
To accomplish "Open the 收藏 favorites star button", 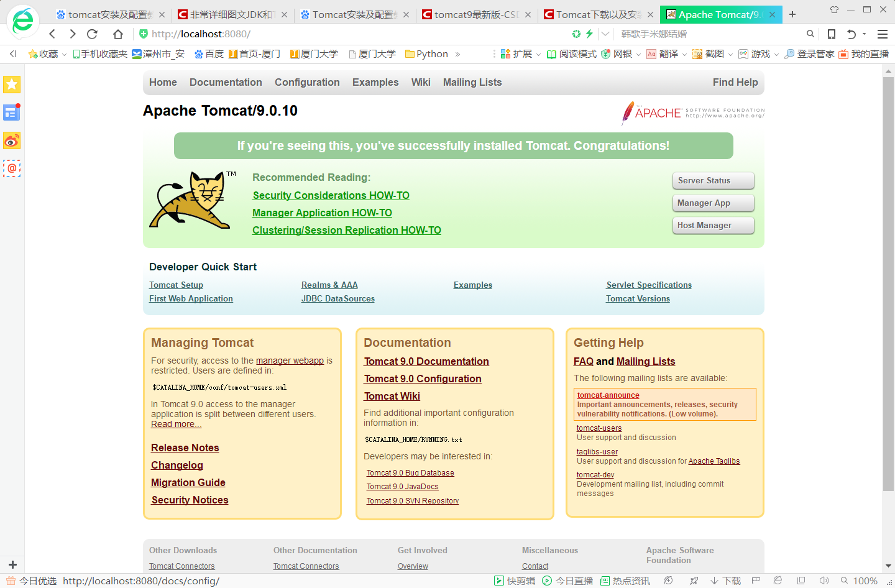I will pos(43,54).
